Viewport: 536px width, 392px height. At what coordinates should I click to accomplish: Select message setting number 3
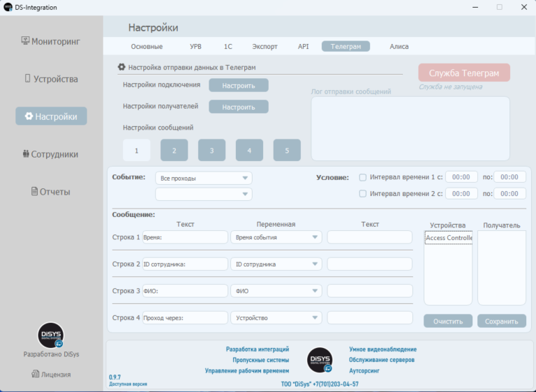[211, 151]
